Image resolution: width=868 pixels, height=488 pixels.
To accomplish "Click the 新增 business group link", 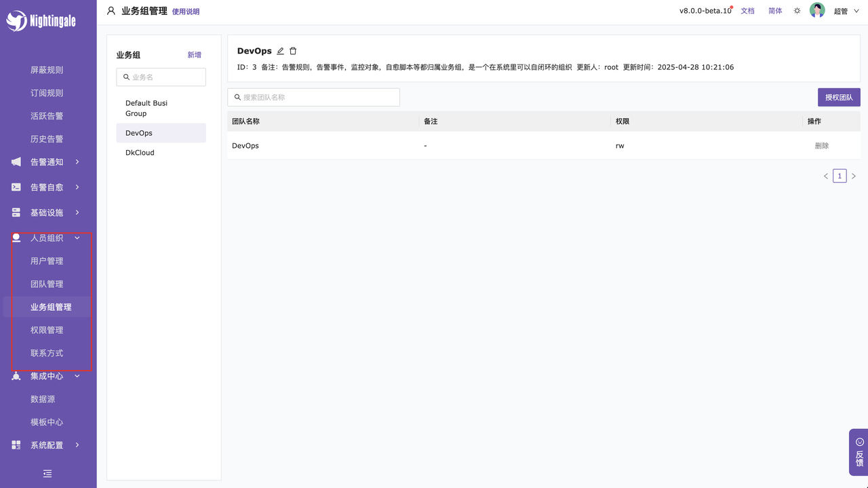I will click(x=194, y=55).
